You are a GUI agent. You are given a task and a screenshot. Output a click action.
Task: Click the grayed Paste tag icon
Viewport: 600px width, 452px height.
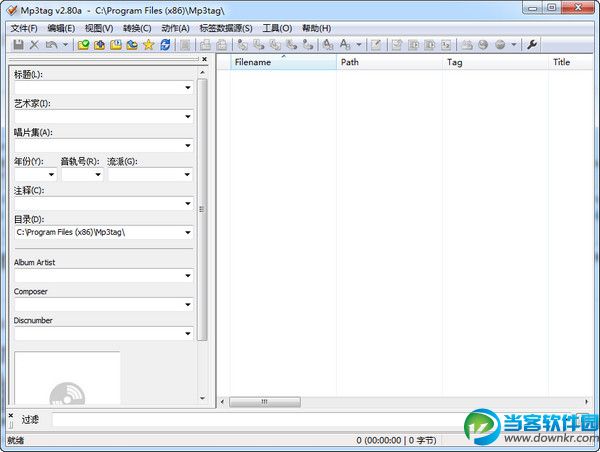tap(222, 45)
